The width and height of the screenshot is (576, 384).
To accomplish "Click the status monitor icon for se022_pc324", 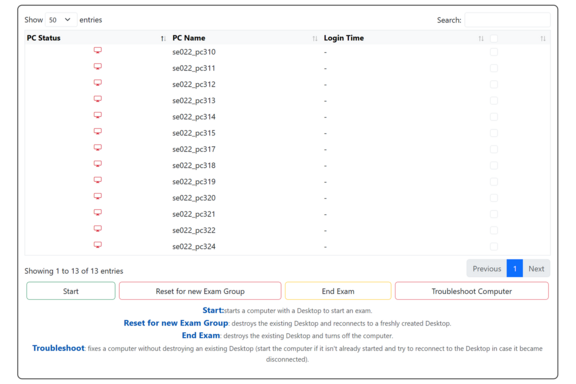I will [98, 244].
